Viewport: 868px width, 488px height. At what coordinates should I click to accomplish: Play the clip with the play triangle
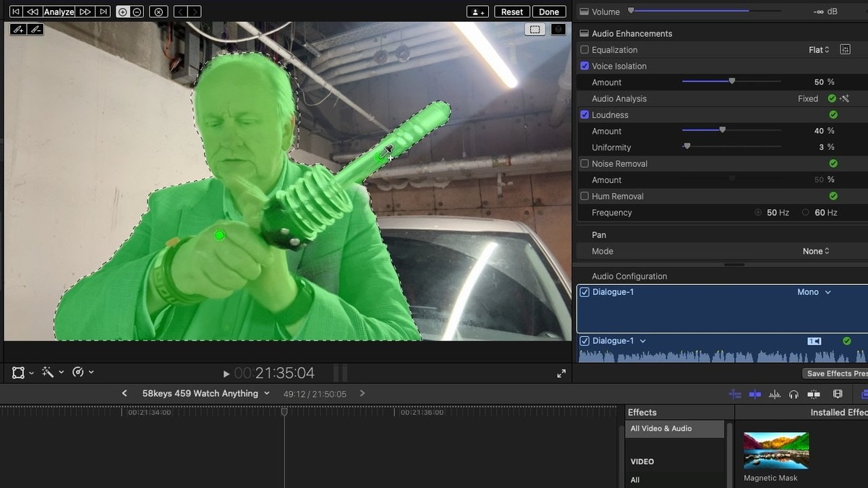coord(226,374)
